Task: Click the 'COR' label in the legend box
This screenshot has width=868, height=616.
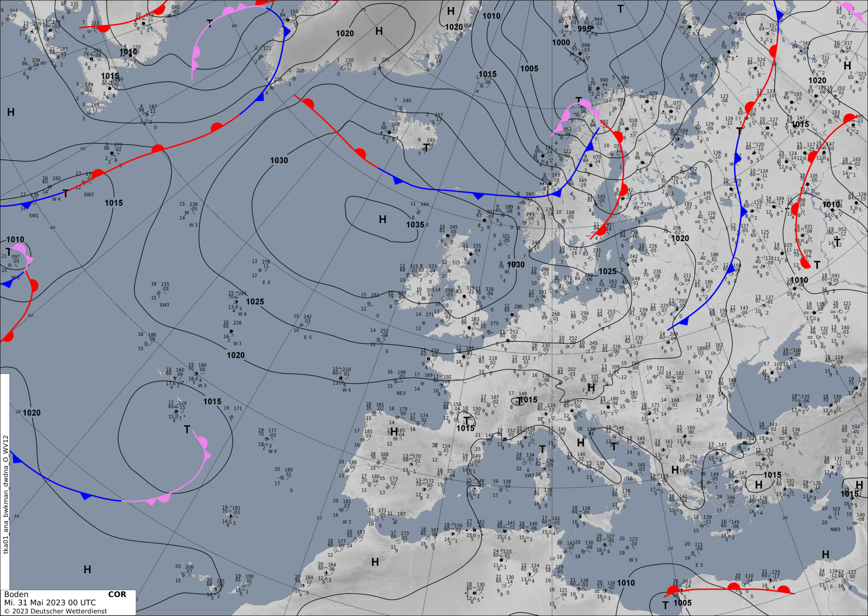Action: click(117, 594)
